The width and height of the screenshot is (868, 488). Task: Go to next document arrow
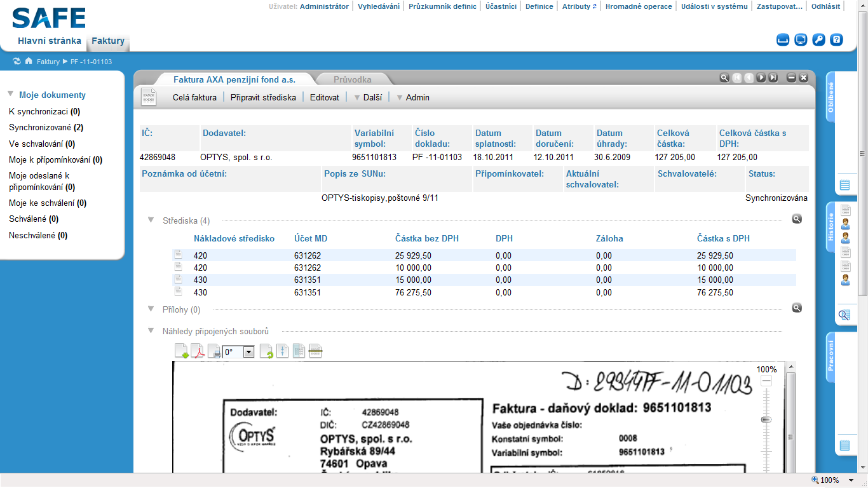click(761, 78)
